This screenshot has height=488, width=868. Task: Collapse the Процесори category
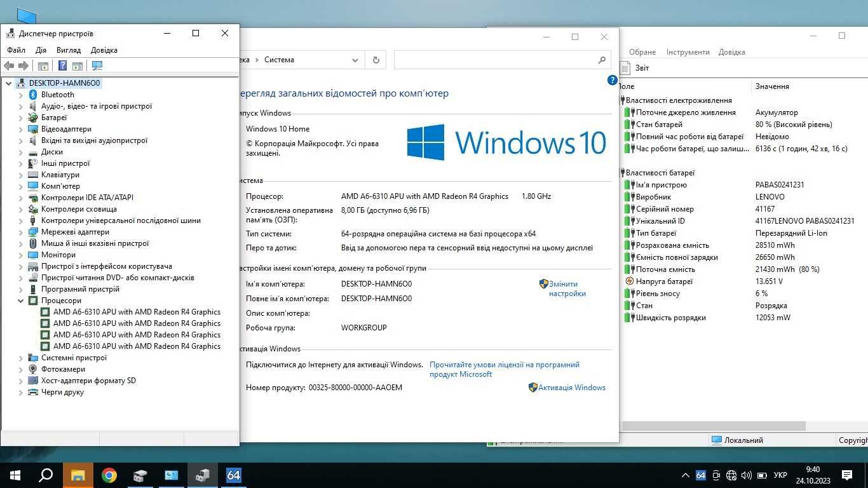pyautogui.click(x=20, y=301)
